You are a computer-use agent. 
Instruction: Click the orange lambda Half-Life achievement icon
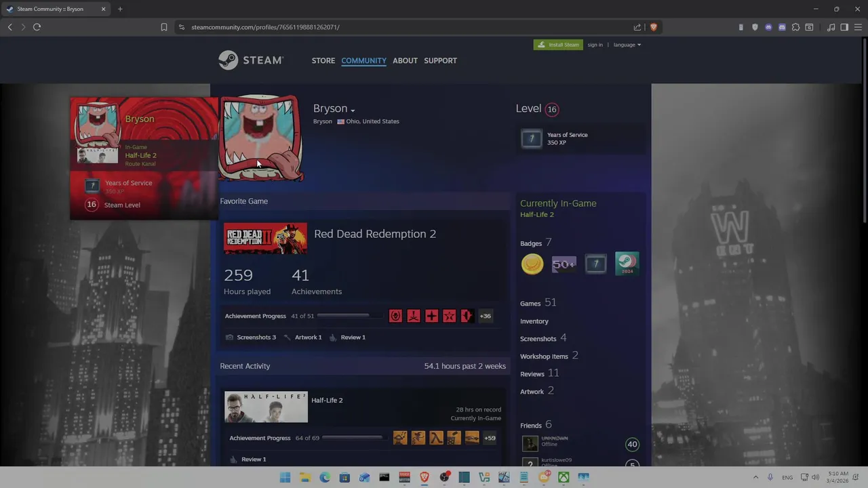point(436,438)
